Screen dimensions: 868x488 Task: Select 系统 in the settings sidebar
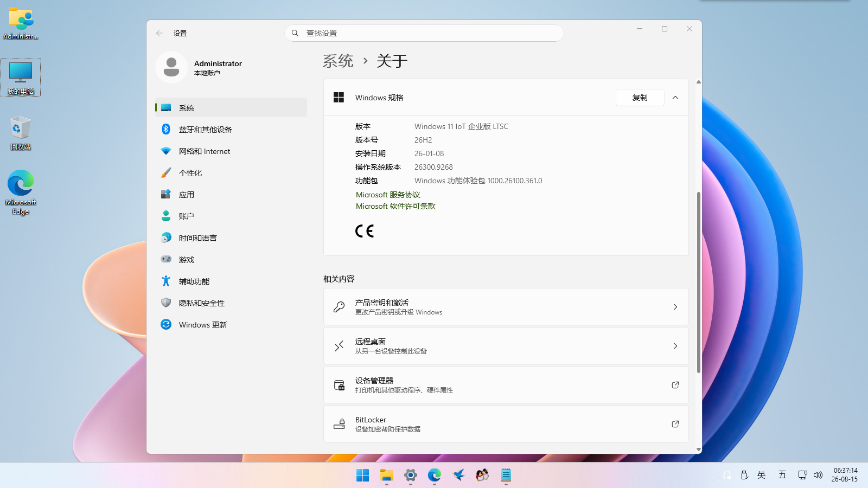[x=231, y=107]
